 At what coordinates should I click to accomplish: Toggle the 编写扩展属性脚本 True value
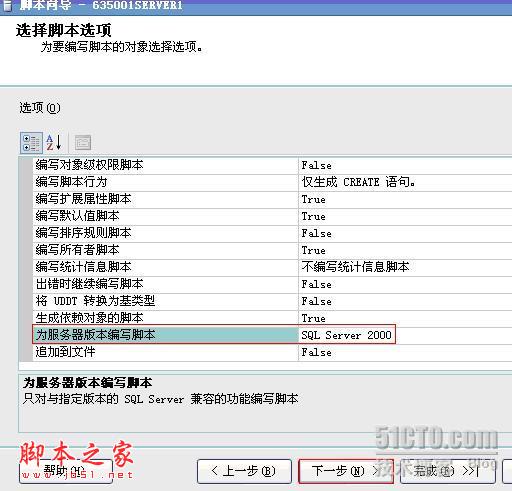tap(405, 199)
